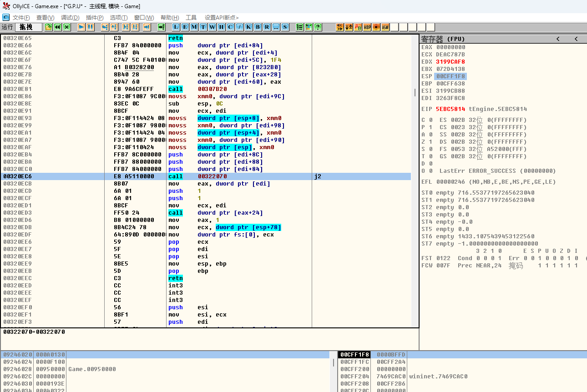
Task: Click the comment j2 in disassembly
Action: point(318,176)
